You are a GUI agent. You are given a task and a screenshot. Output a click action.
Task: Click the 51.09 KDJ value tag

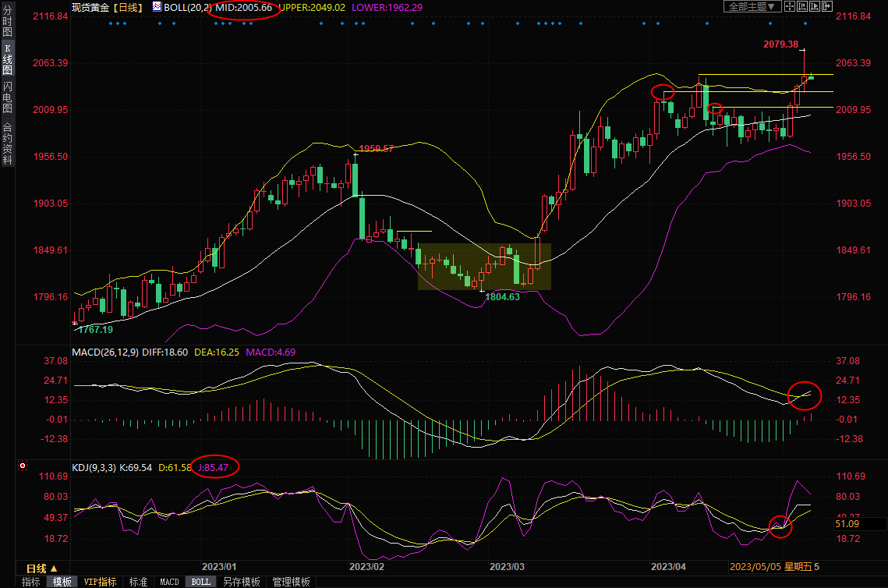(x=847, y=524)
